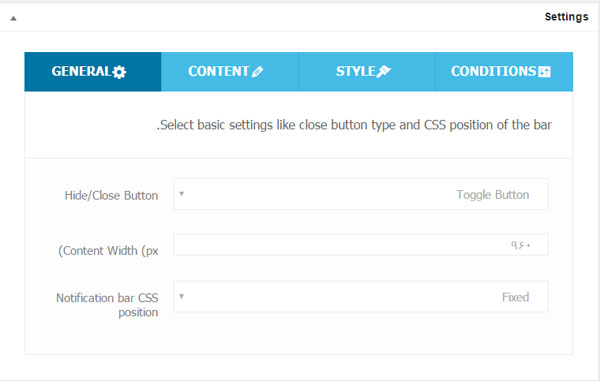Switch to the CONTENT tab
Image resolution: width=600 pixels, height=381 pixels.
click(230, 72)
